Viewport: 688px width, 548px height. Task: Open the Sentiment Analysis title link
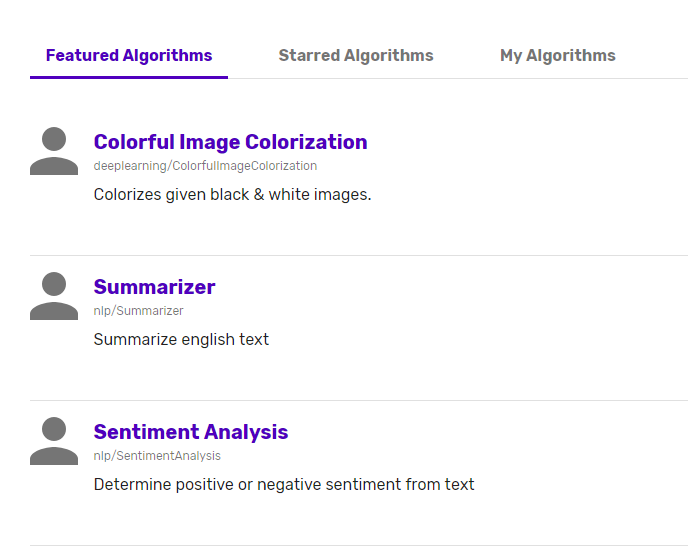click(191, 432)
